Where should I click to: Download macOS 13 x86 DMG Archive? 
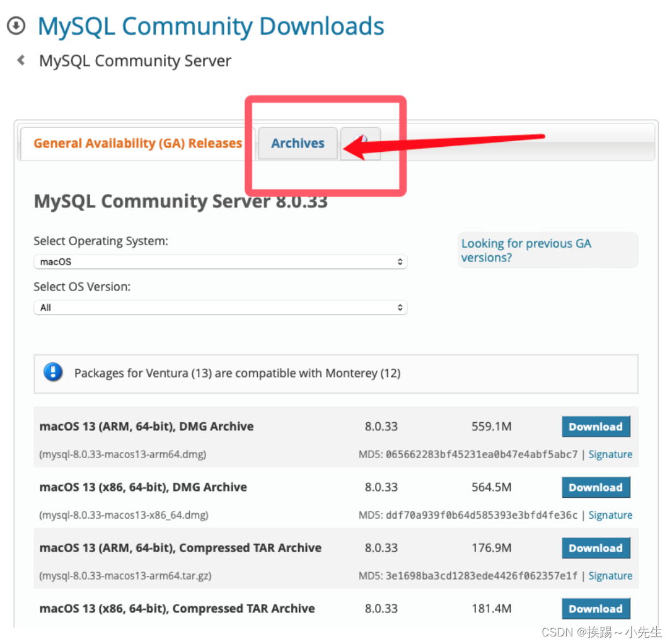[596, 488]
